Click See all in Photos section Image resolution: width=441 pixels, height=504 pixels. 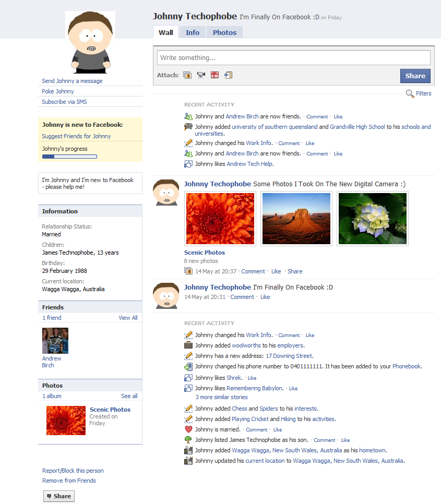pyautogui.click(x=129, y=396)
